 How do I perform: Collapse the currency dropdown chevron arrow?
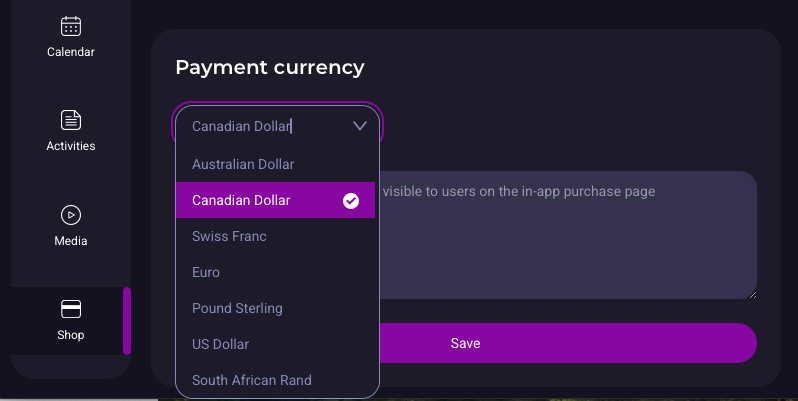click(360, 126)
